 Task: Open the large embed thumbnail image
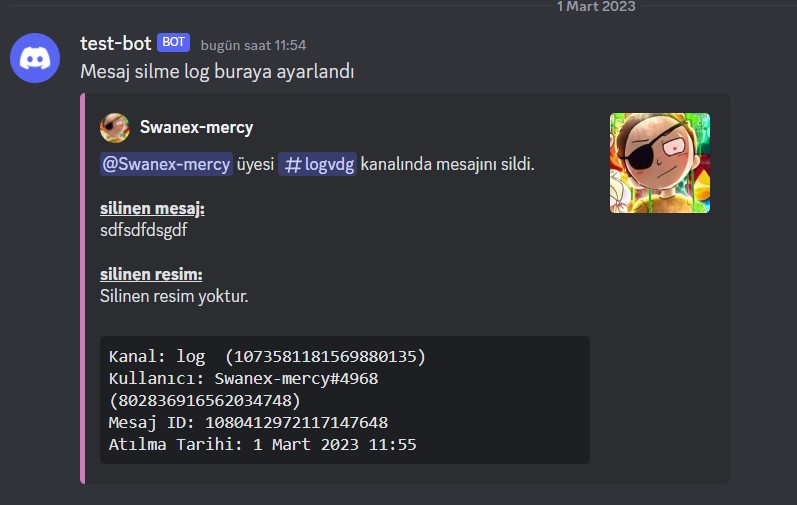coord(660,163)
